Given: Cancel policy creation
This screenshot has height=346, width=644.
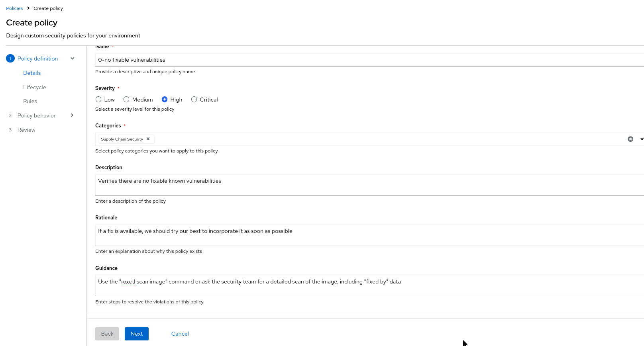Looking at the screenshot, I should (180, 334).
